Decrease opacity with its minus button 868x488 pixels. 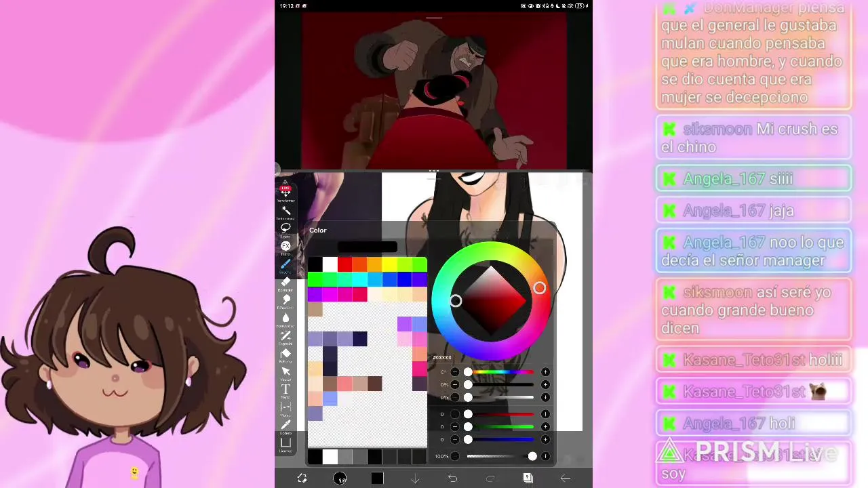pyautogui.click(x=455, y=456)
